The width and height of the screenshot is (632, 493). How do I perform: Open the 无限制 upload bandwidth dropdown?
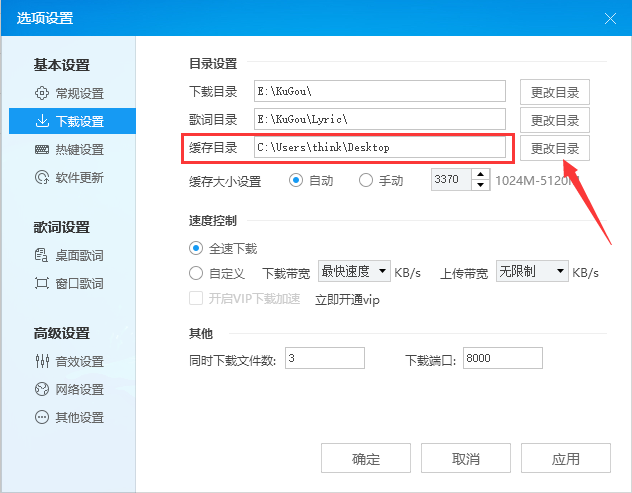[532, 271]
